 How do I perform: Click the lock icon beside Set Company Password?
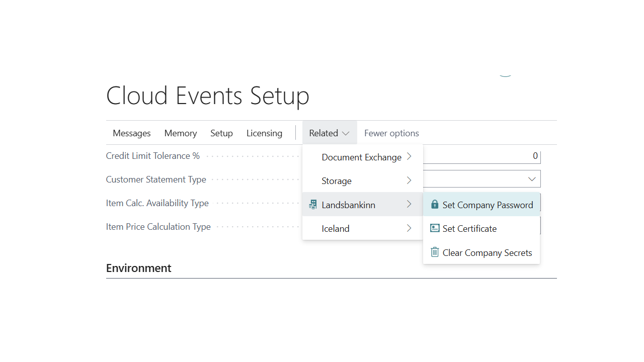tap(435, 205)
